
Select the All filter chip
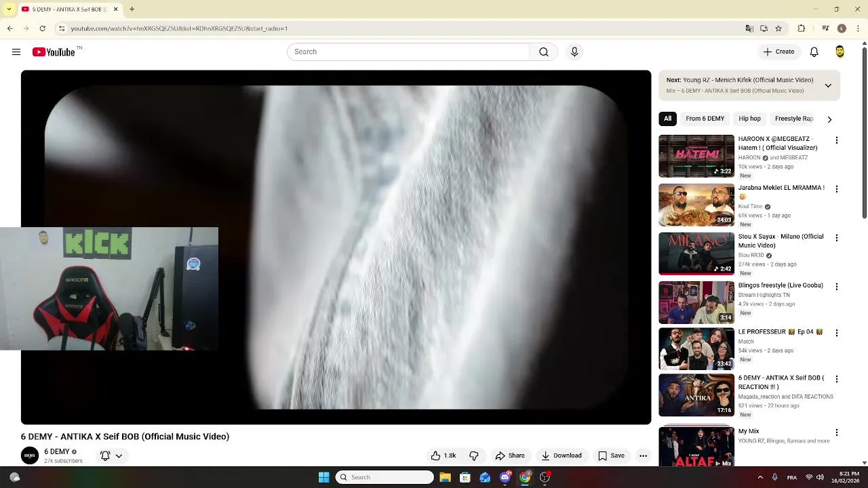pyautogui.click(x=668, y=119)
